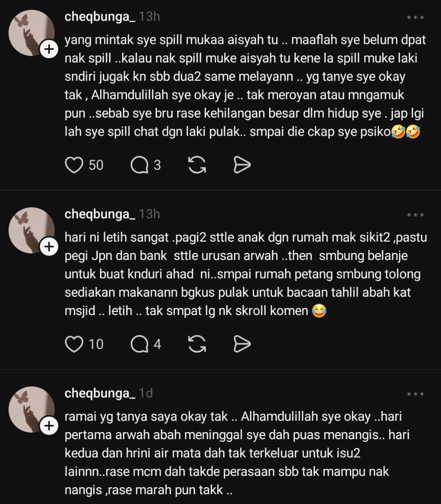Like the post about spill mukaa aisyah
Viewport: 441px width, 504px height.
point(74,165)
